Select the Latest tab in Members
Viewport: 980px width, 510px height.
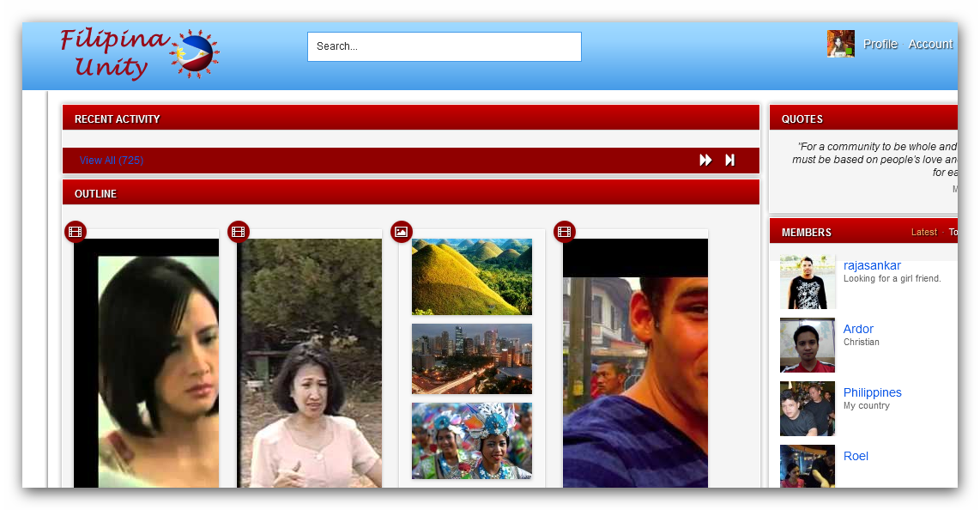(x=923, y=232)
